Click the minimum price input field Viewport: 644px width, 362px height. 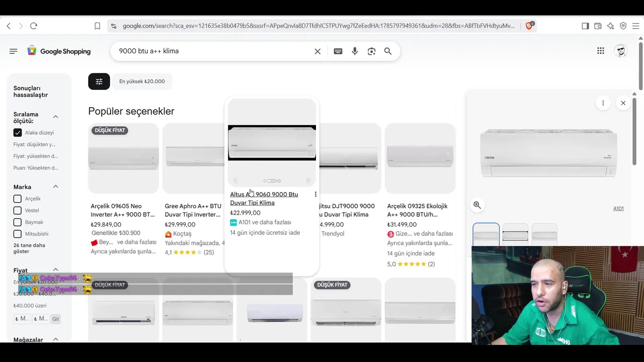[x=22, y=319]
